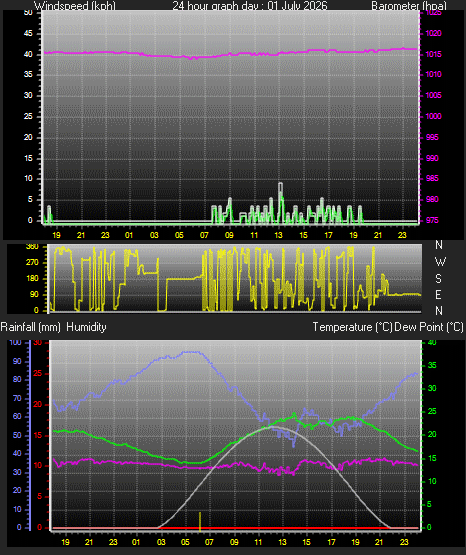Click the E compass label
466x555 pixels.
(x=438, y=294)
